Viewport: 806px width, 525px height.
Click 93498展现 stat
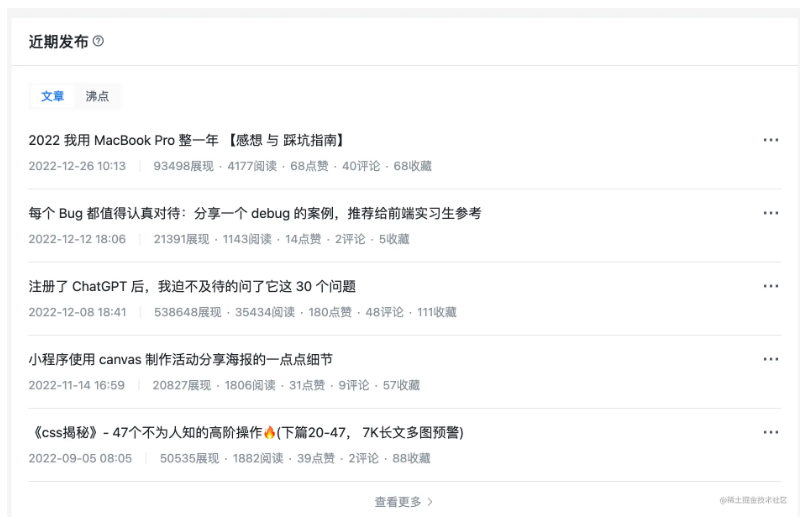184,166
